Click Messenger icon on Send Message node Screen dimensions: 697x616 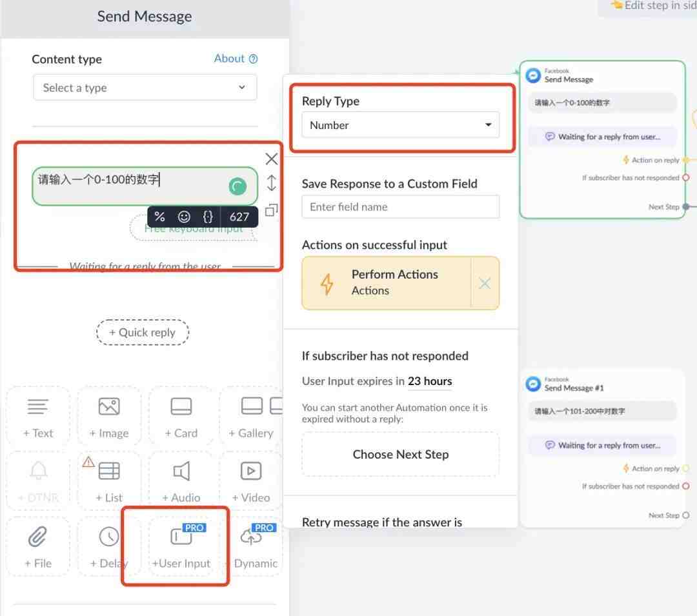coord(533,75)
